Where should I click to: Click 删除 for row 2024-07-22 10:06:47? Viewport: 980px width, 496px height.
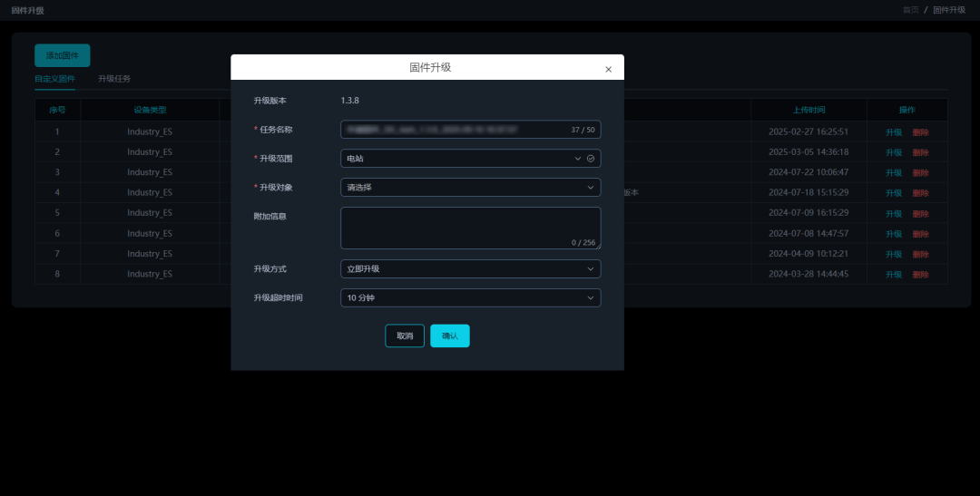point(921,173)
